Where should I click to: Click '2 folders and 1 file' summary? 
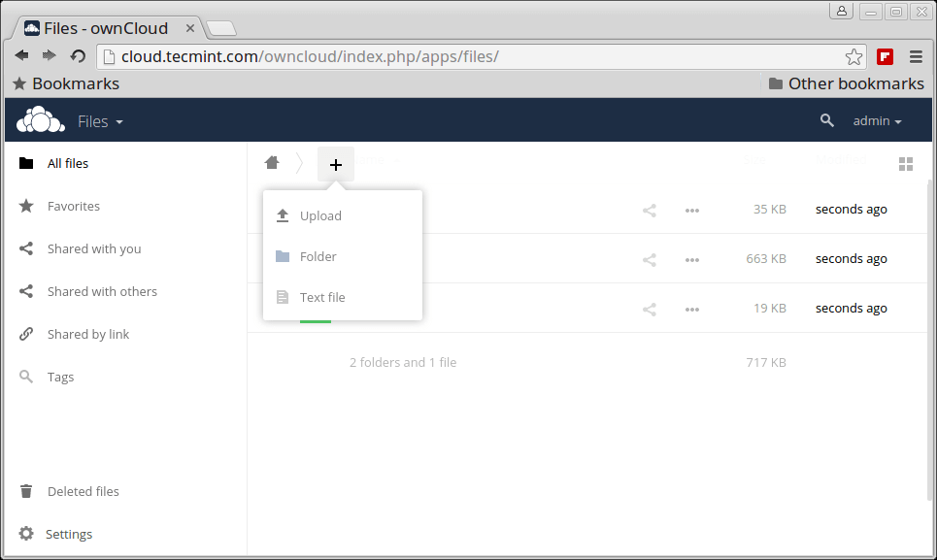pyautogui.click(x=403, y=362)
